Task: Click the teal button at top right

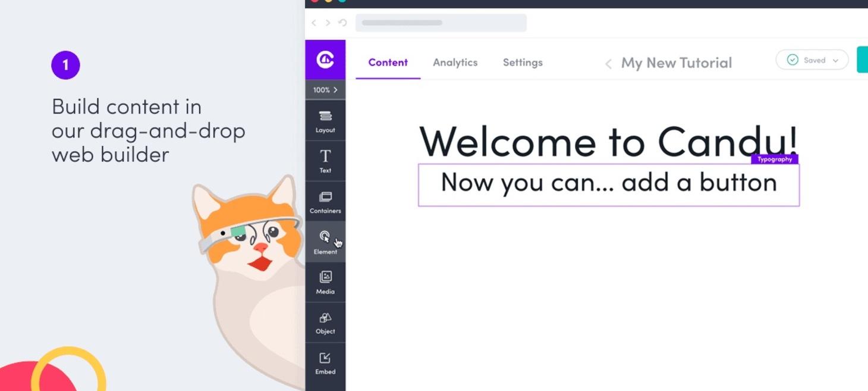Action: 862,60
